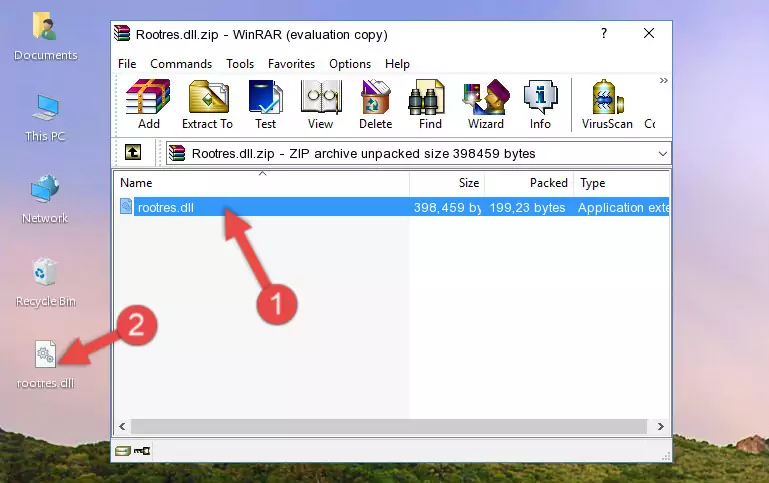The width and height of the screenshot is (769, 483).
Task: Select the Documents desktop icon
Action: [x=45, y=37]
